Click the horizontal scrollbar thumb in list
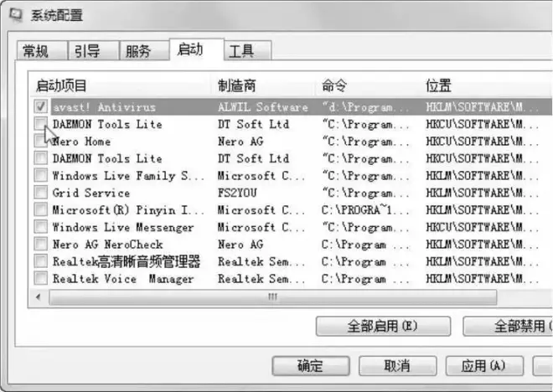 pyautogui.click(x=272, y=297)
